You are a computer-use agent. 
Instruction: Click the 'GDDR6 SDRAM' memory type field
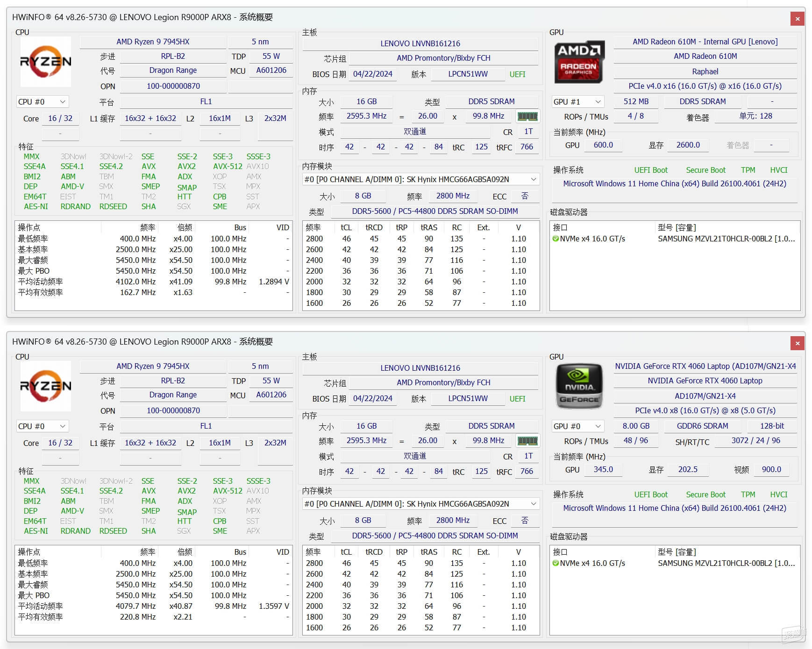702,426
